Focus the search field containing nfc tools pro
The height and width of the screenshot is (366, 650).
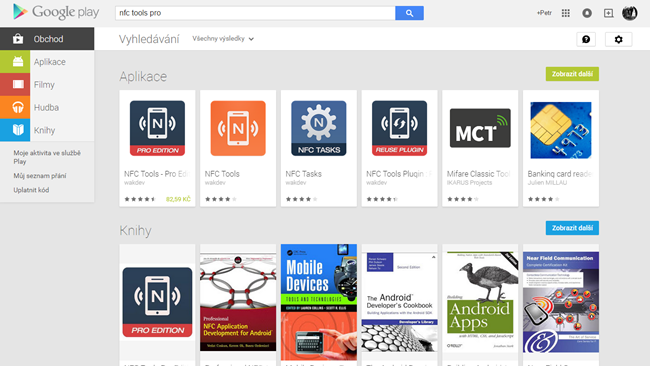pyautogui.click(x=255, y=13)
